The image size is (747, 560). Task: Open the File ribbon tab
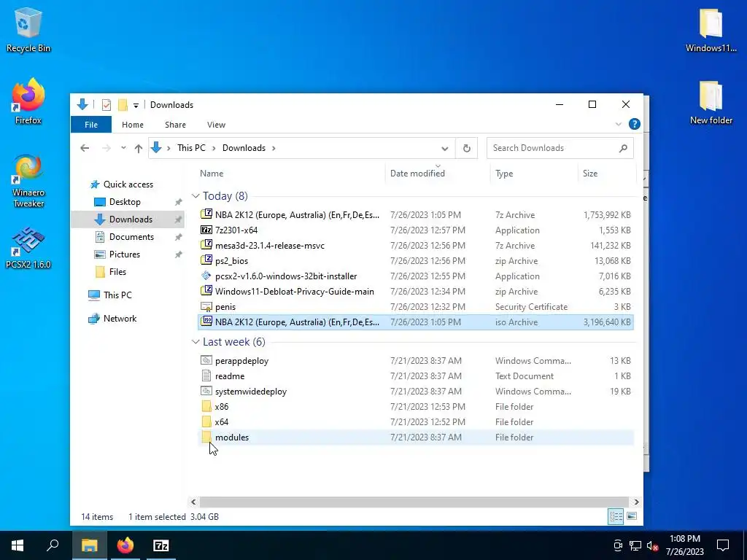(x=91, y=125)
